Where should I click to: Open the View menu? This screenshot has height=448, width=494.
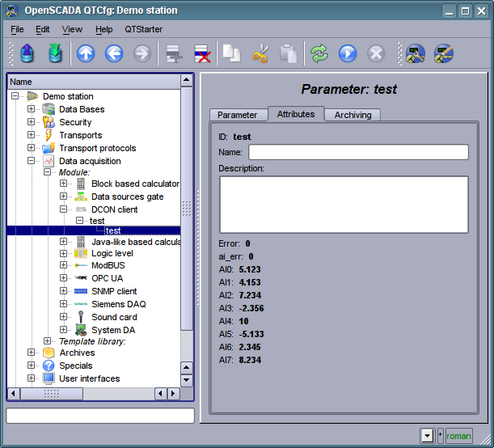pos(72,29)
